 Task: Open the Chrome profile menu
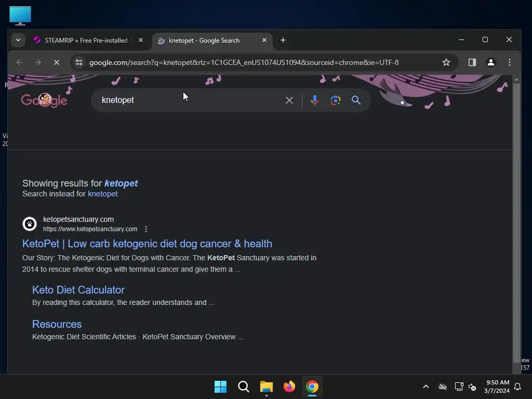pos(491,62)
